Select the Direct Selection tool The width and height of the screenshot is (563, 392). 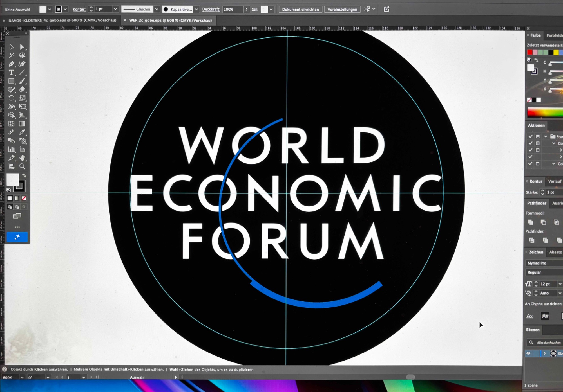[22, 47]
